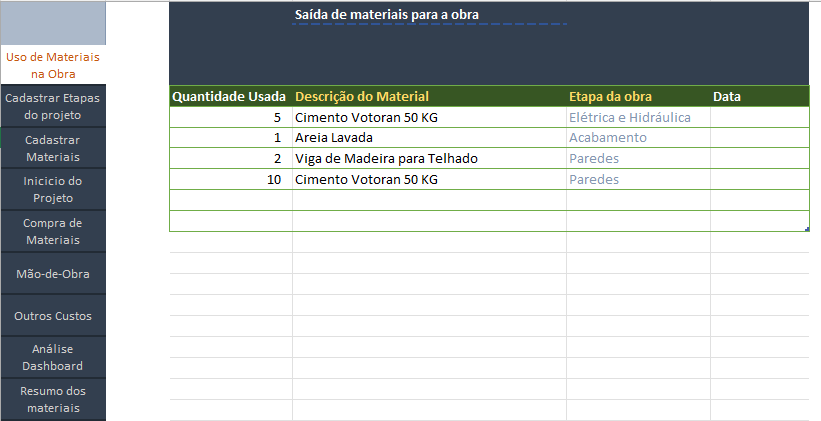Screen dimensions: 821x421
Task: Open the Cadastrar Materiais section
Action: [x=53, y=148]
